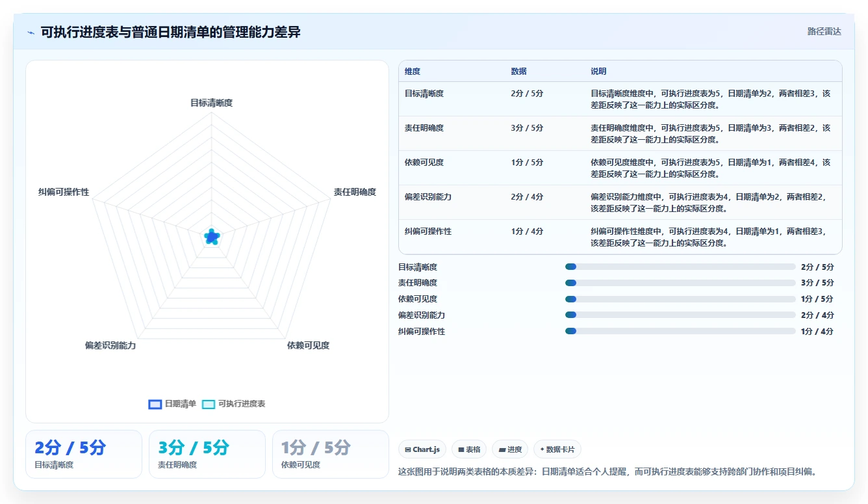Toggle the 可执行进度表 legend entry
Image resolution: width=868 pixels, height=504 pixels.
[x=234, y=404]
